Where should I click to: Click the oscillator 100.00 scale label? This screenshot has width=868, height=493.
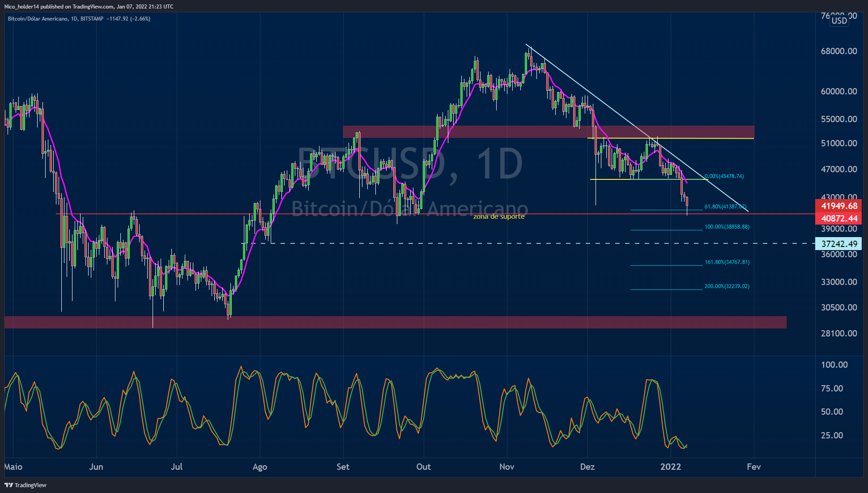tap(834, 365)
